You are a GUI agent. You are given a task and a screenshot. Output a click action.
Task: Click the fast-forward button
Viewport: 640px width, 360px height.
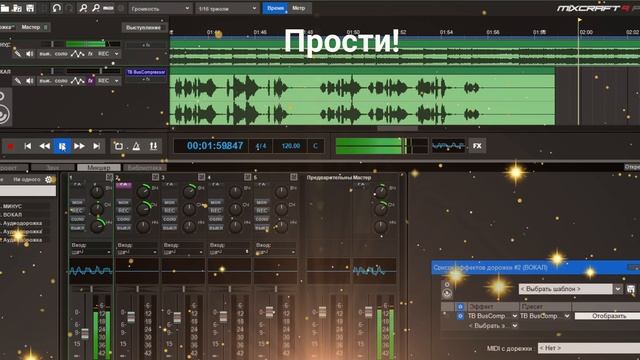[x=80, y=146]
